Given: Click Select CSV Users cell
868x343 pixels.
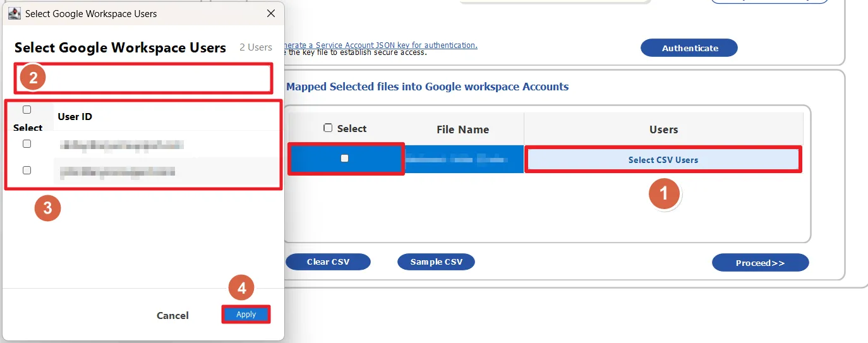Looking at the screenshot, I should tap(663, 160).
